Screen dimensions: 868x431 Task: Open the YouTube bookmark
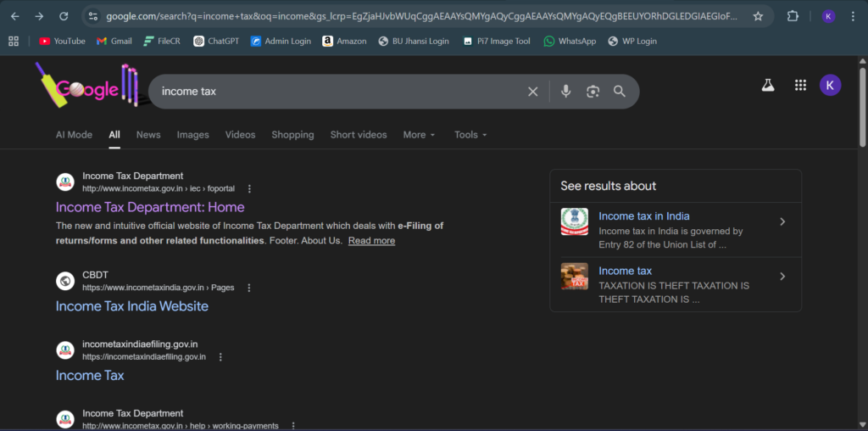point(62,41)
